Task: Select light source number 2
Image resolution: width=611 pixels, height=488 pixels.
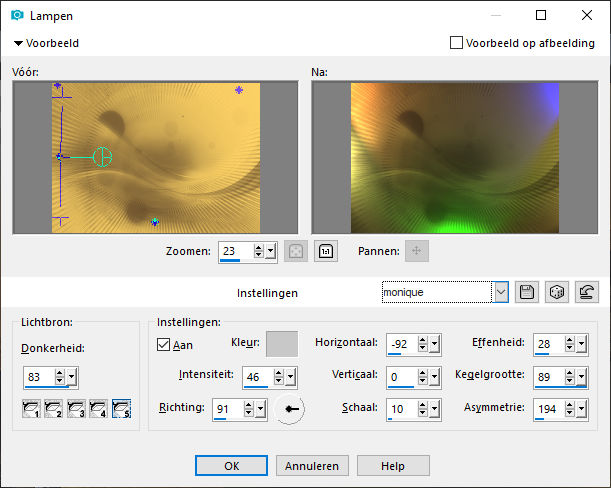Action: tap(53, 409)
